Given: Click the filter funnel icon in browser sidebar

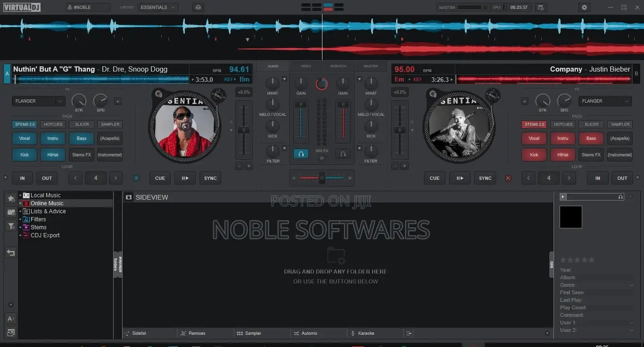Looking at the screenshot, I should [11, 226].
